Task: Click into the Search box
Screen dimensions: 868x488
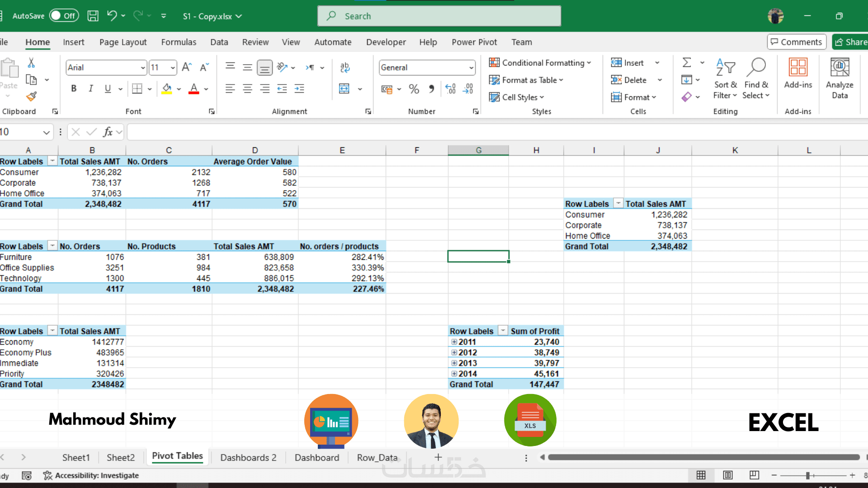Action: (439, 16)
